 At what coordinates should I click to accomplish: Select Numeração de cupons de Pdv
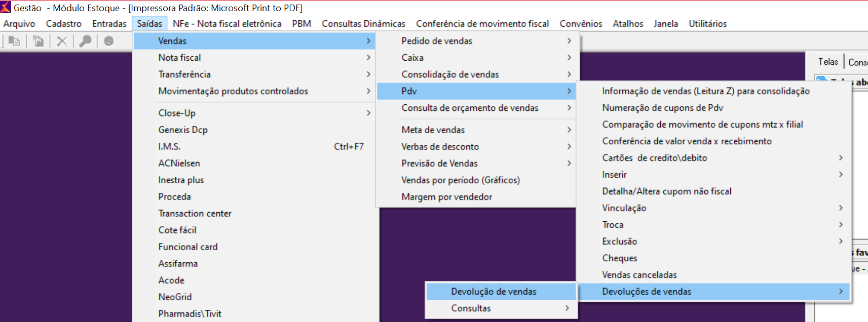tap(662, 108)
